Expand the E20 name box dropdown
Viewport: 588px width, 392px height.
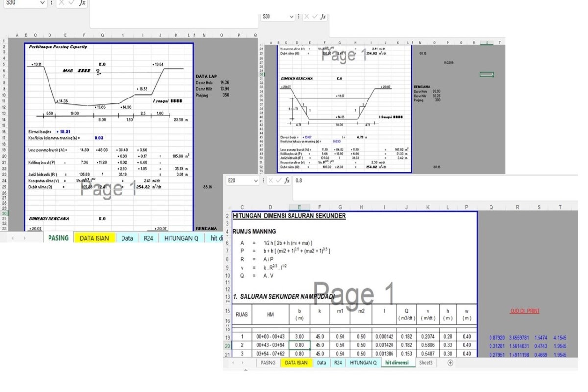coord(255,181)
